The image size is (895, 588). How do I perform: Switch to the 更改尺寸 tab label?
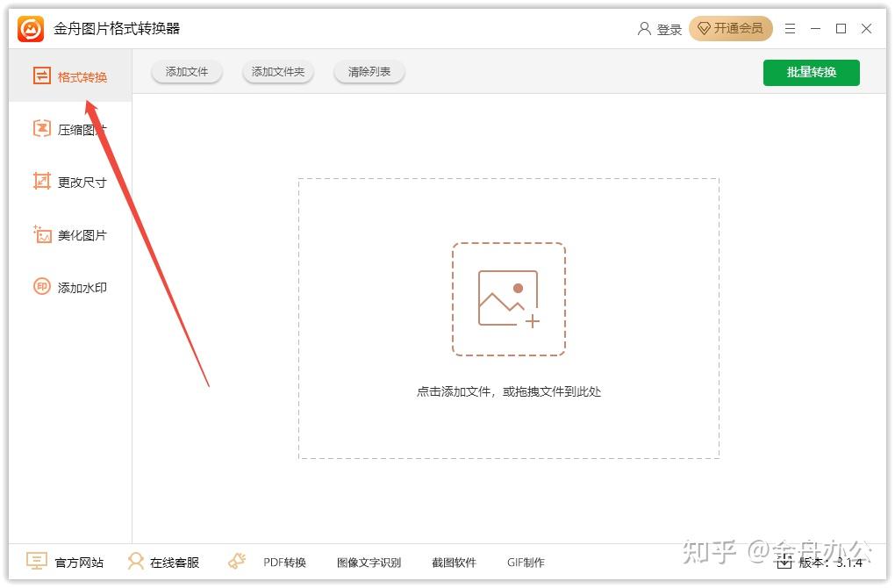(82, 183)
